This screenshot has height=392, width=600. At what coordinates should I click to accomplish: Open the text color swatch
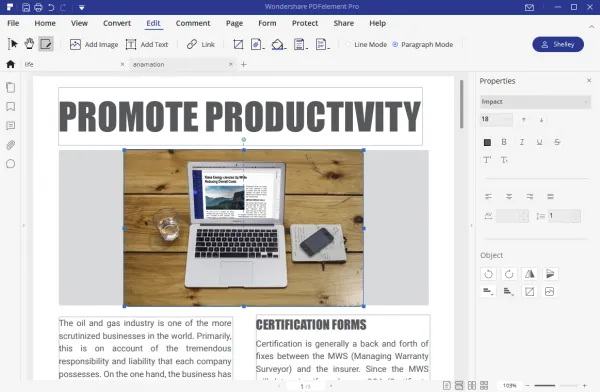click(487, 142)
